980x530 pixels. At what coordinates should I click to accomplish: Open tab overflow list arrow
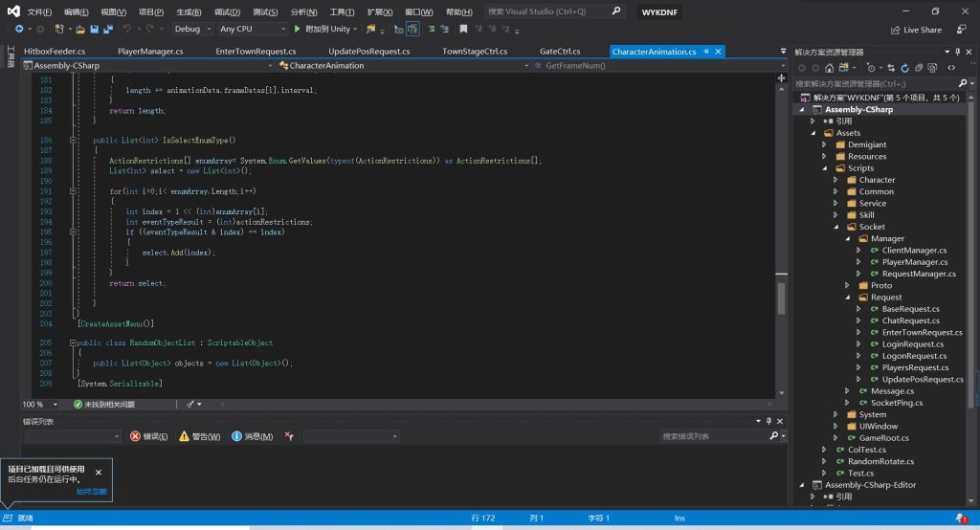[x=783, y=52]
